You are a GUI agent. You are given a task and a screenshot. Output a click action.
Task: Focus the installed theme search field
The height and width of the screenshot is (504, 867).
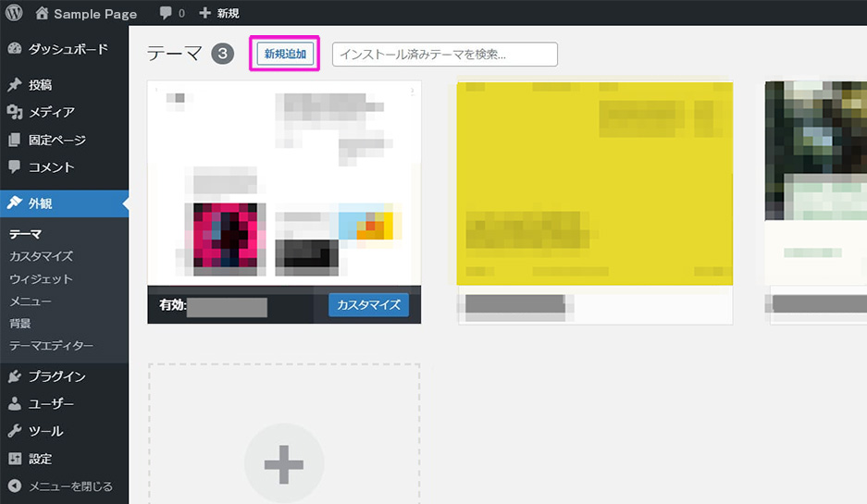point(444,55)
